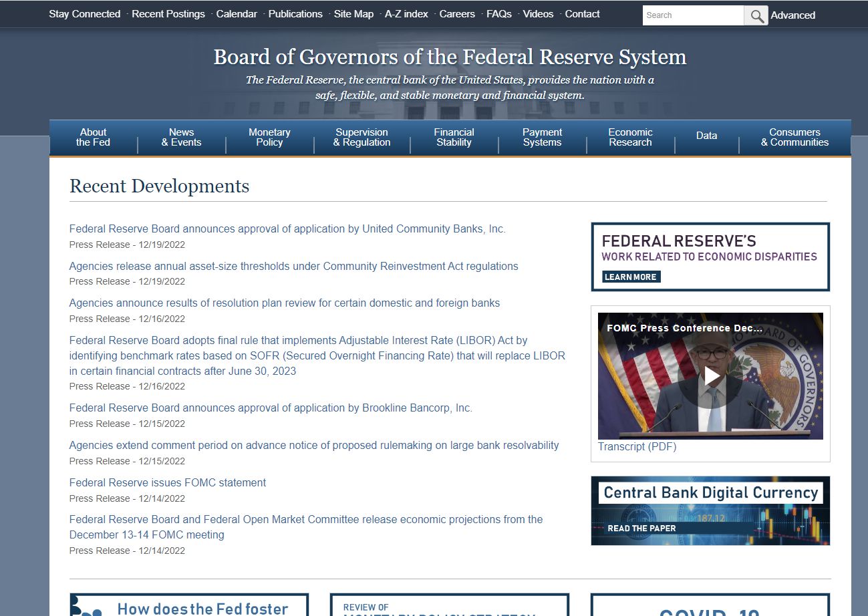This screenshot has height=616, width=868.
Task: Click the Recent Developments heading
Action: [160, 186]
